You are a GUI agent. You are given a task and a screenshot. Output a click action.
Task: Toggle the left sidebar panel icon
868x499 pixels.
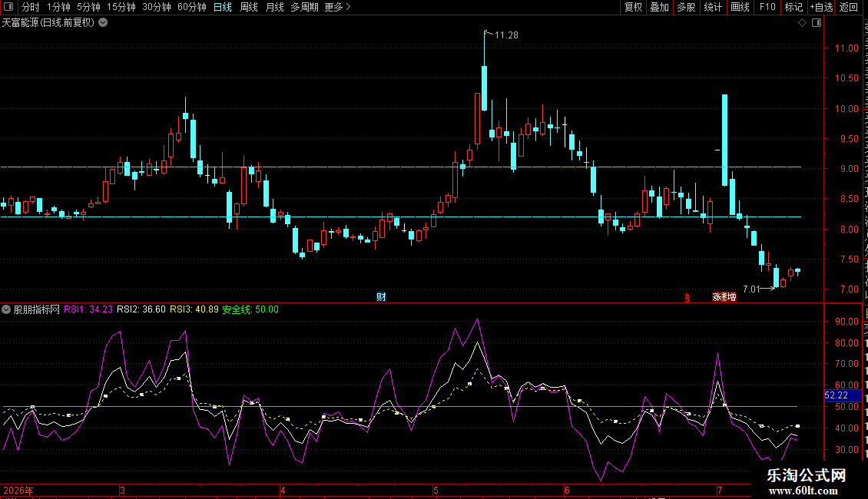click(x=8, y=7)
